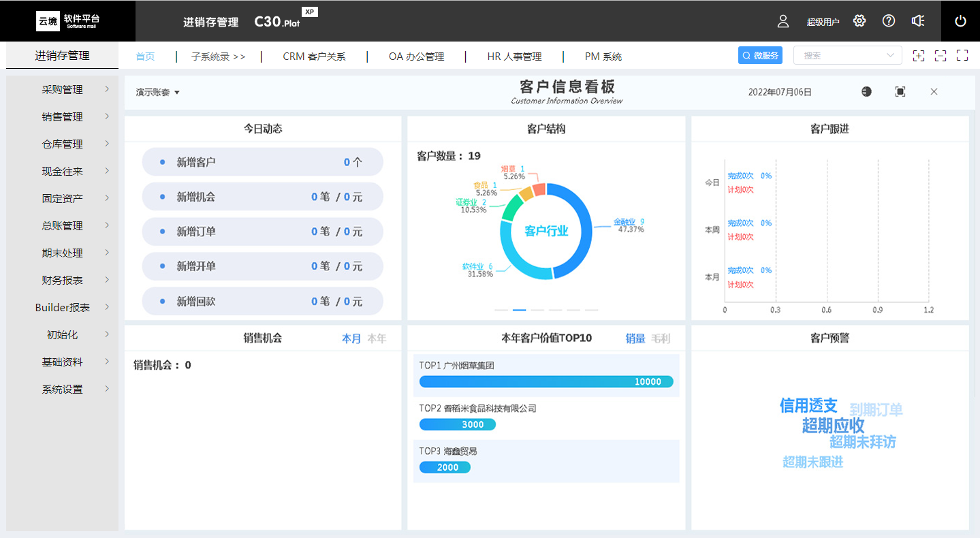The height and width of the screenshot is (538, 980).
Task: Open the 演示账套 account dropdown
Action: 157,93
